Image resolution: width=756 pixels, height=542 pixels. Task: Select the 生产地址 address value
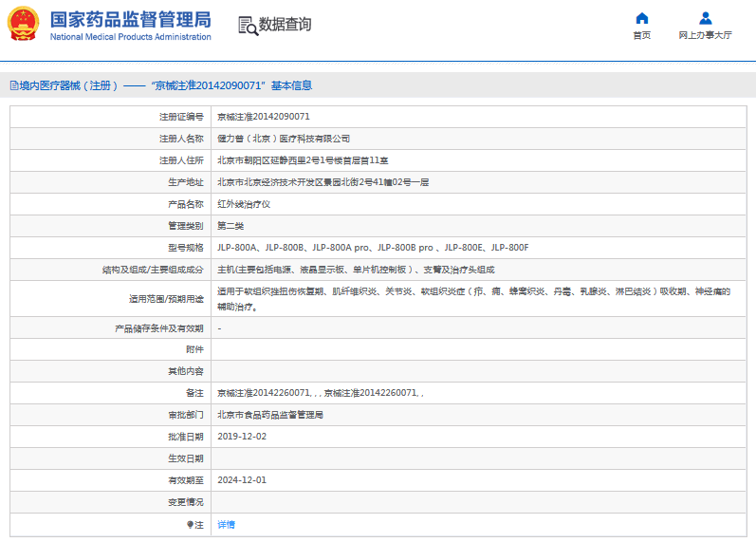click(x=323, y=182)
